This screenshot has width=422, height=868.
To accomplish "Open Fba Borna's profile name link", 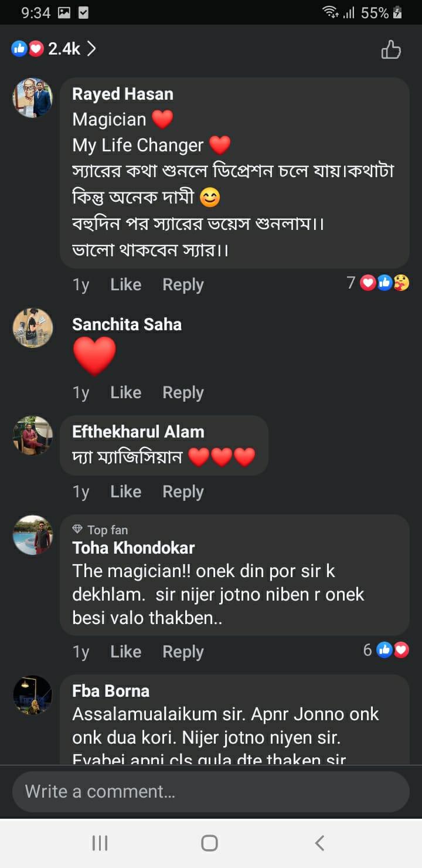I will coord(111,691).
